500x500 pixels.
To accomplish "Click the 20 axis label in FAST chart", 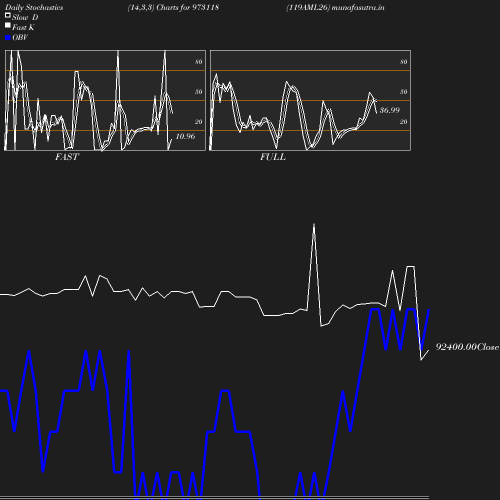I will pyautogui.click(x=199, y=122).
